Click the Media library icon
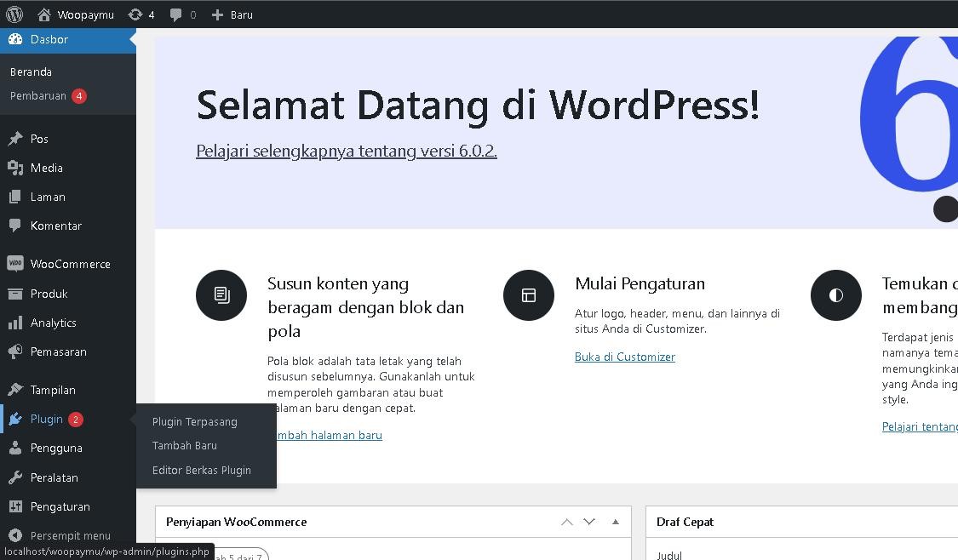Image resolution: width=958 pixels, height=560 pixels. click(15, 168)
